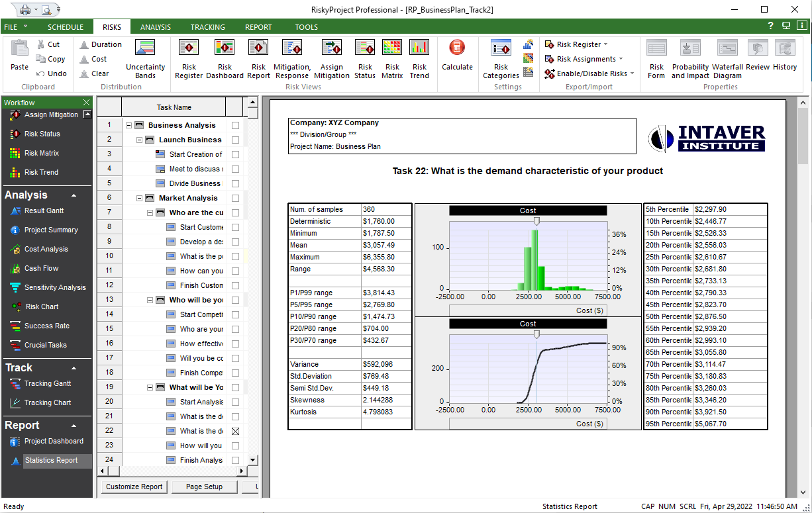812x513 pixels.
Task: Uncheck the checkbox for task row 22
Action: (x=235, y=431)
